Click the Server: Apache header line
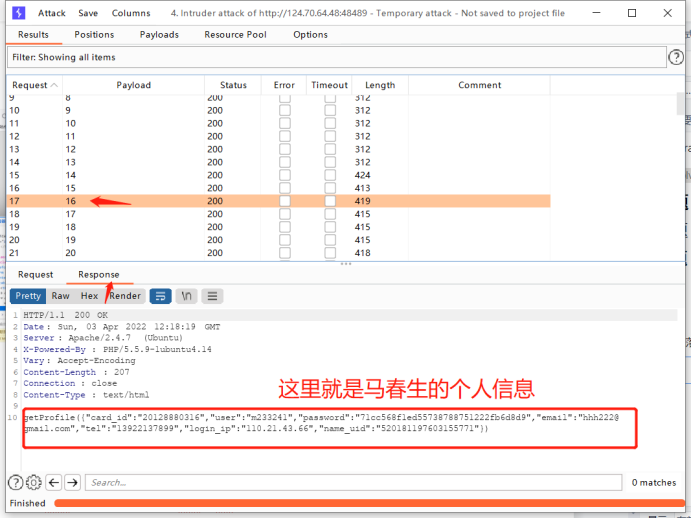This screenshot has height=518, width=692. tap(103, 338)
